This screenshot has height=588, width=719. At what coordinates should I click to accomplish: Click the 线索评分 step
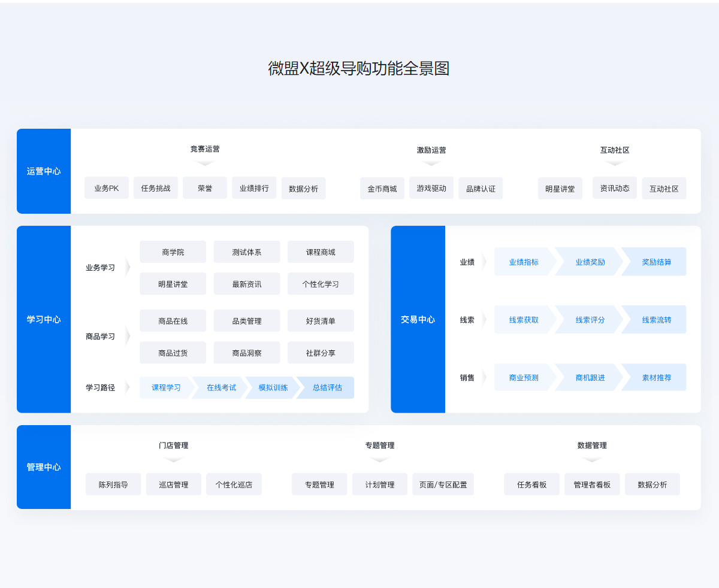[590, 320]
